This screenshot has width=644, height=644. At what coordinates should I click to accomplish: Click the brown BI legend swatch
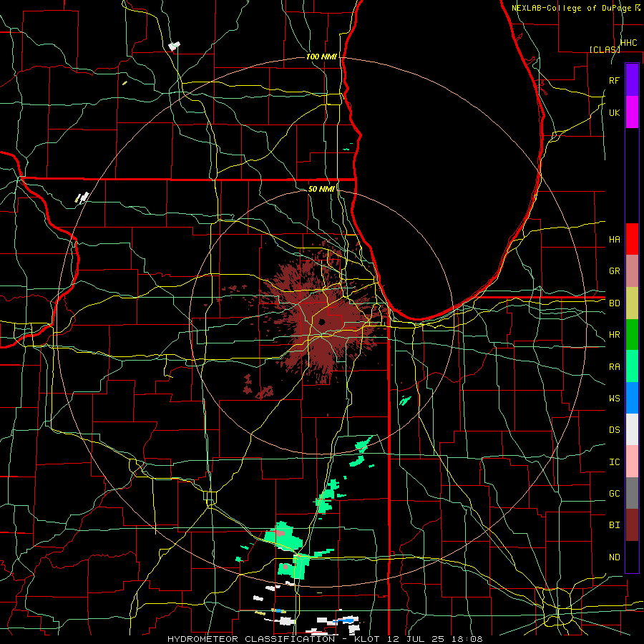pos(632,525)
